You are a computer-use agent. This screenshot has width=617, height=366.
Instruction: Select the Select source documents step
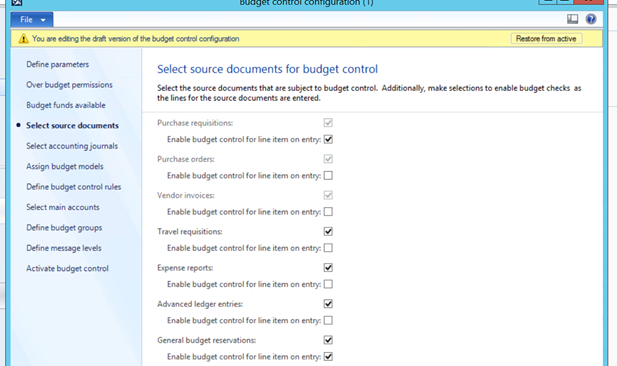coord(72,126)
